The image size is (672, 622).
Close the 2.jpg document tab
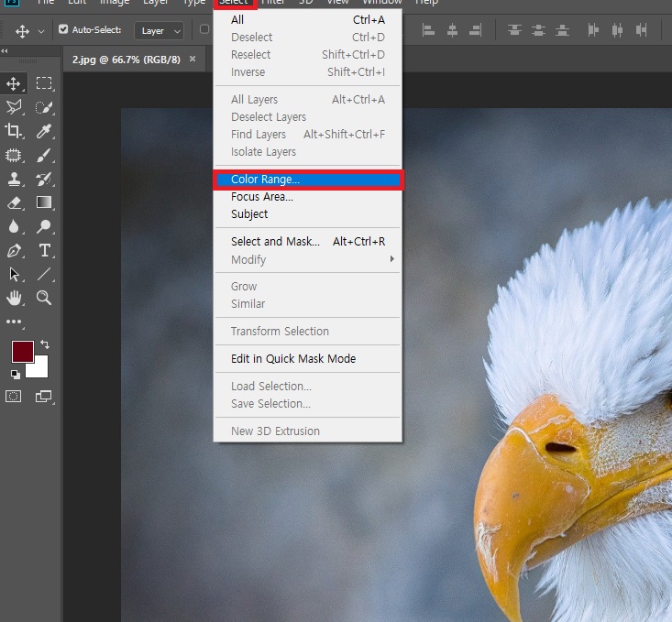pyautogui.click(x=193, y=59)
